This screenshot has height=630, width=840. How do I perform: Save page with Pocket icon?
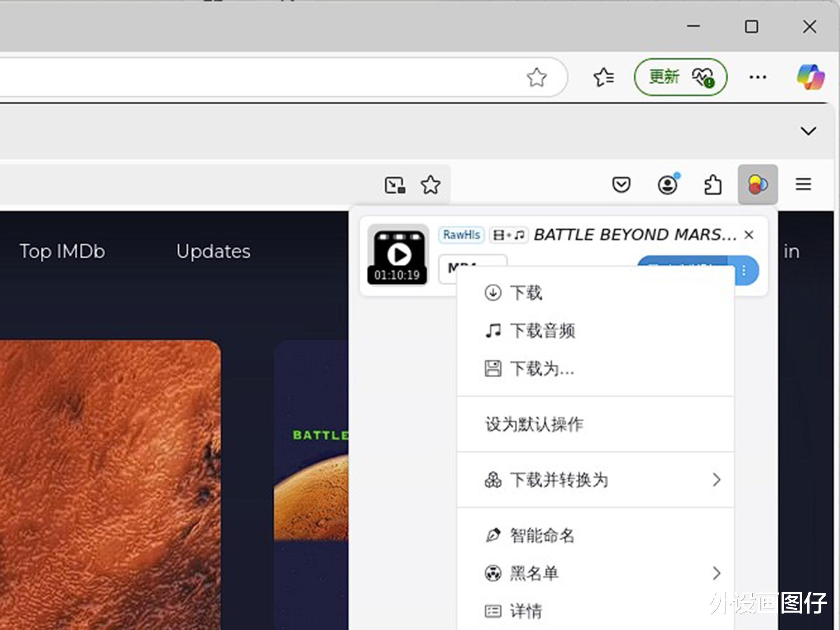[x=621, y=184]
